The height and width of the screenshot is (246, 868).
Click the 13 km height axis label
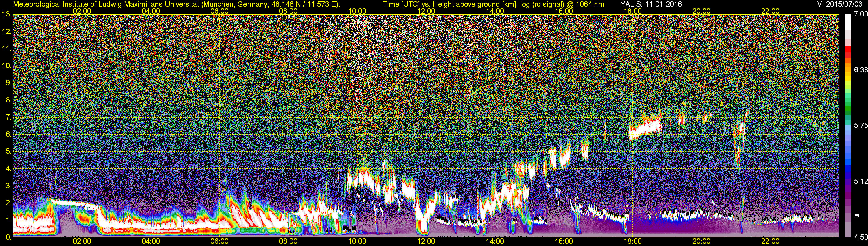[6, 14]
